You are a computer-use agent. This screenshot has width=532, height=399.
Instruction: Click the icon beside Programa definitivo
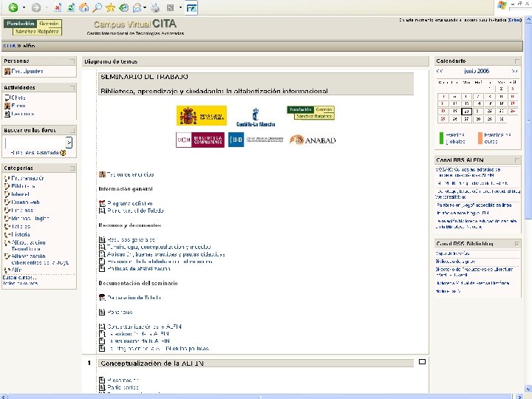102,204
